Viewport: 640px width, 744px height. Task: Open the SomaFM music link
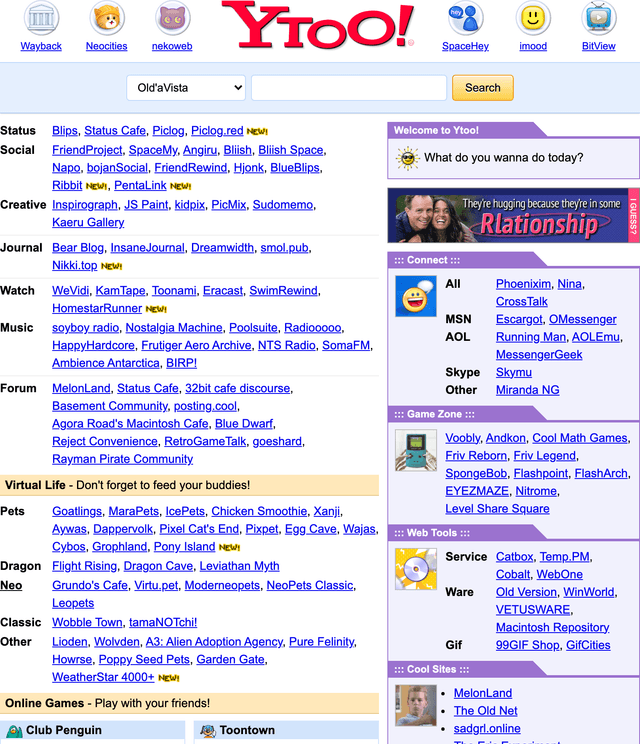point(346,345)
